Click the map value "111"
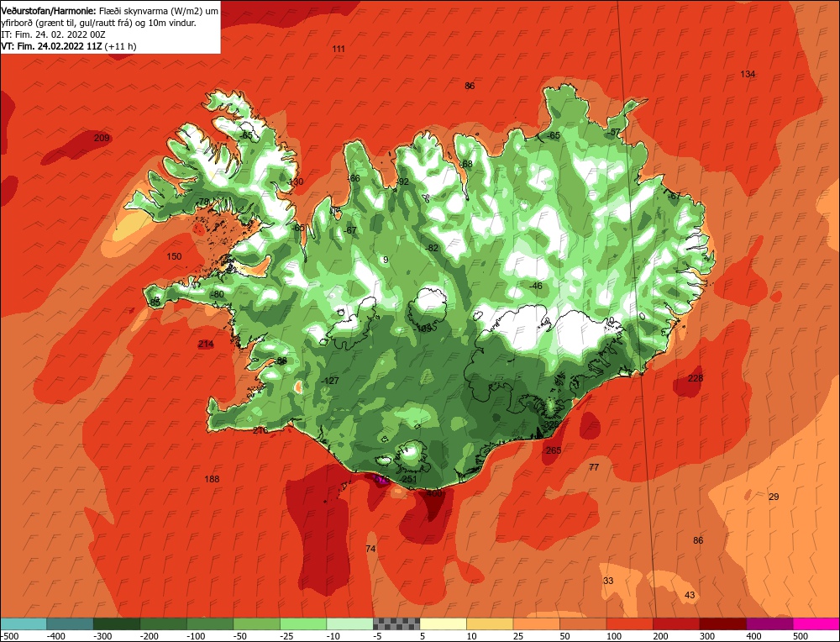The image size is (840, 642). tap(339, 49)
